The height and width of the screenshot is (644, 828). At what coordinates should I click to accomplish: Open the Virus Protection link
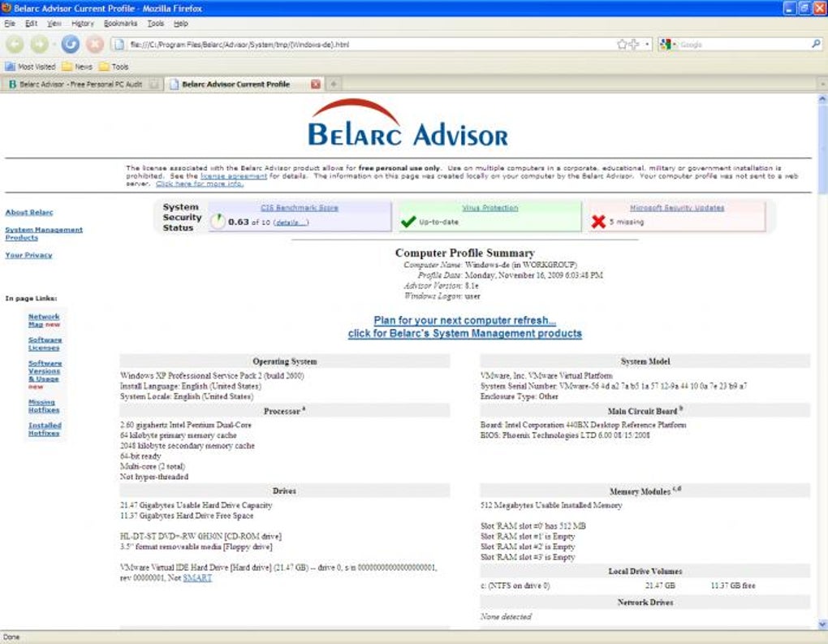pyautogui.click(x=490, y=208)
